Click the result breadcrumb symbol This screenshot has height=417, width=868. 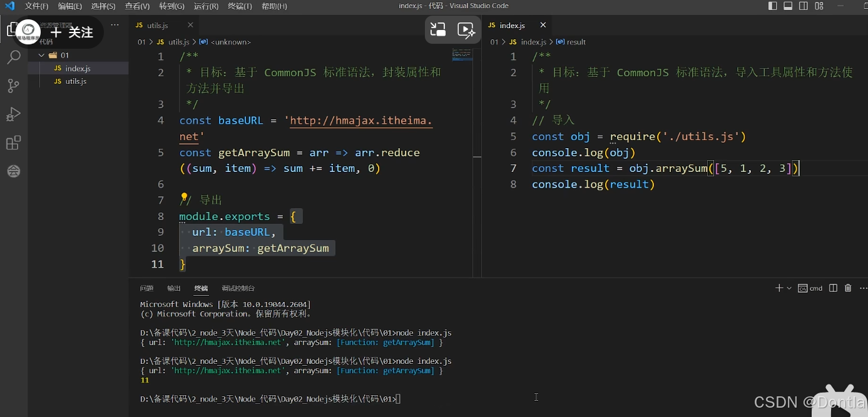pos(576,42)
